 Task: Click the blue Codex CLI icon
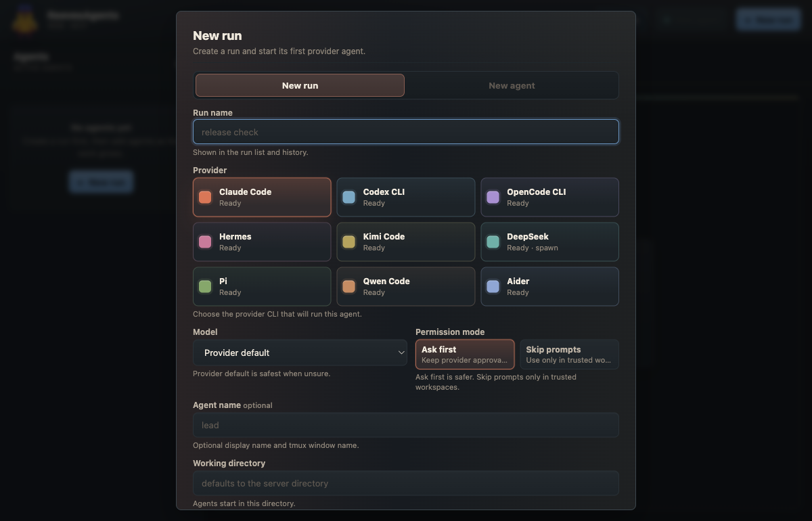click(x=348, y=197)
